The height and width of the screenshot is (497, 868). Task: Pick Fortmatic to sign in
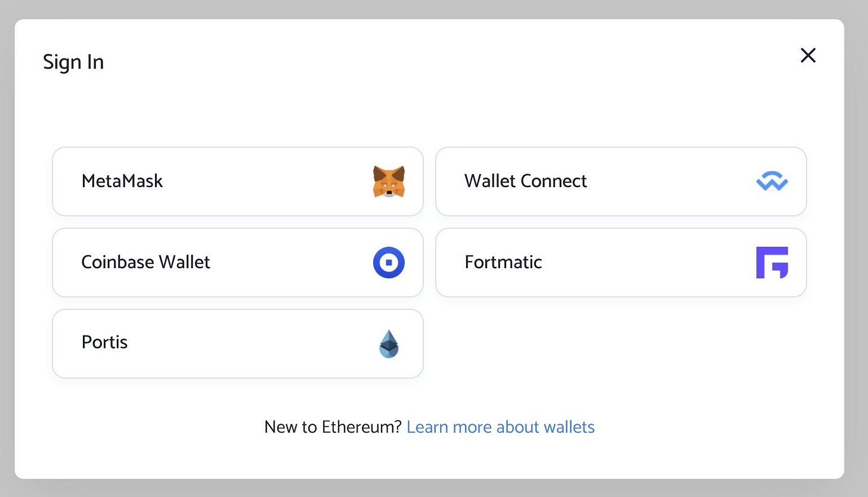point(621,262)
